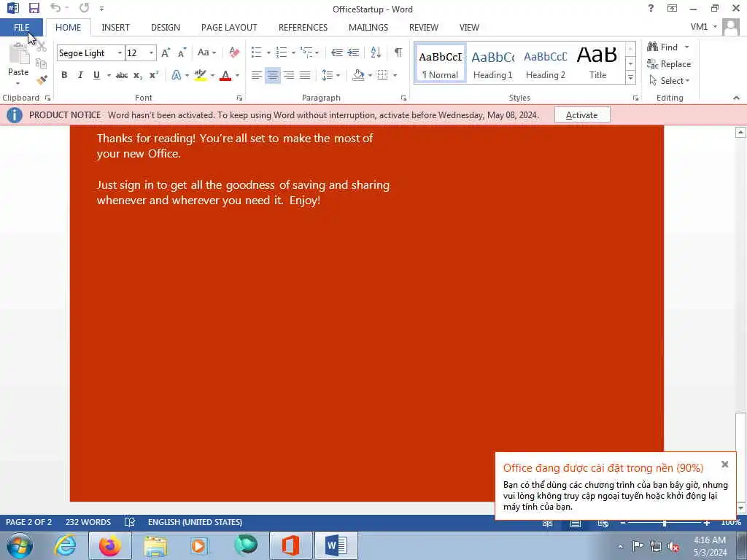The image size is (747, 560).
Task: Click the Activate button in product notice
Action: pyautogui.click(x=581, y=114)
